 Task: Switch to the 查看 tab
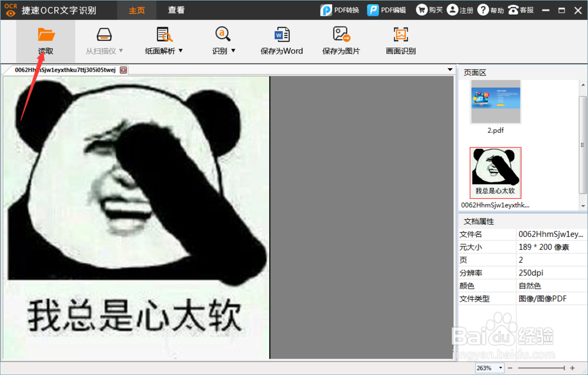pyautogui.click(x=176, y=9)
